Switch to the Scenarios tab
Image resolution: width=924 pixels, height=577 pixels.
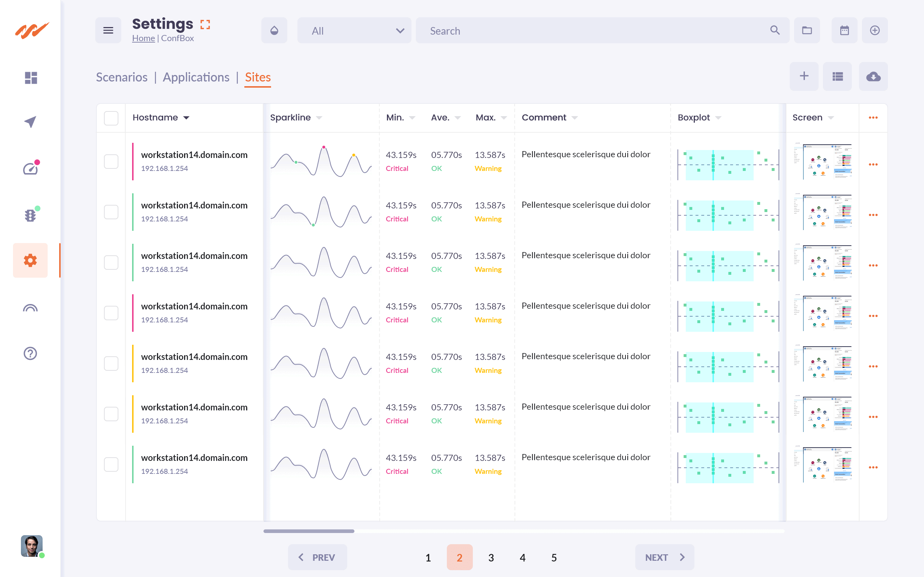[121, 77]
